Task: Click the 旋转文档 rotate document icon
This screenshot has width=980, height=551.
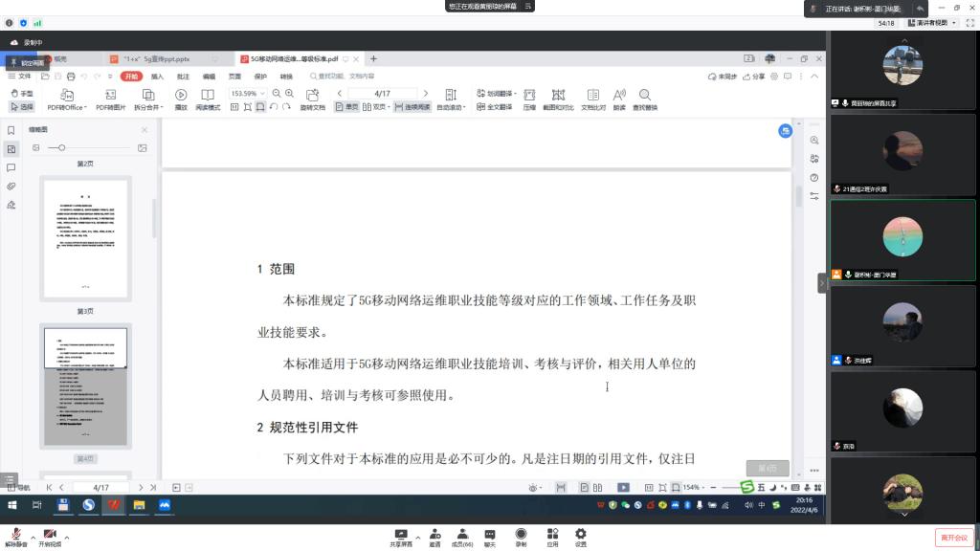Action: [312, 95]
